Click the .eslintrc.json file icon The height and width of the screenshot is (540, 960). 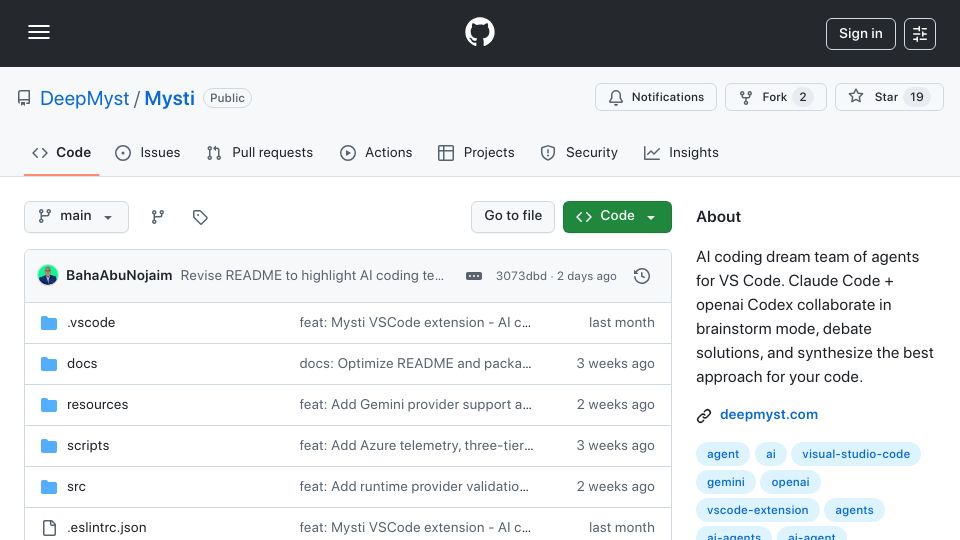[x=49, y=528]
